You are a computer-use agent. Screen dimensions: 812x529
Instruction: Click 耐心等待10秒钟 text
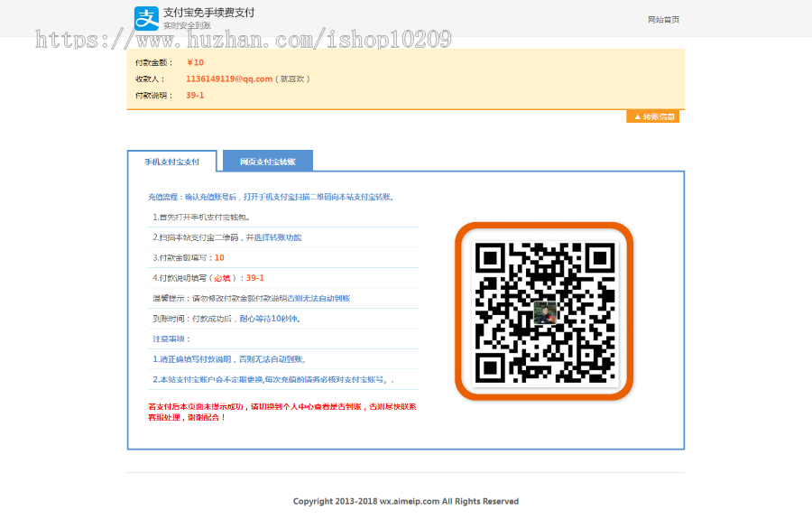pos(270,319)
